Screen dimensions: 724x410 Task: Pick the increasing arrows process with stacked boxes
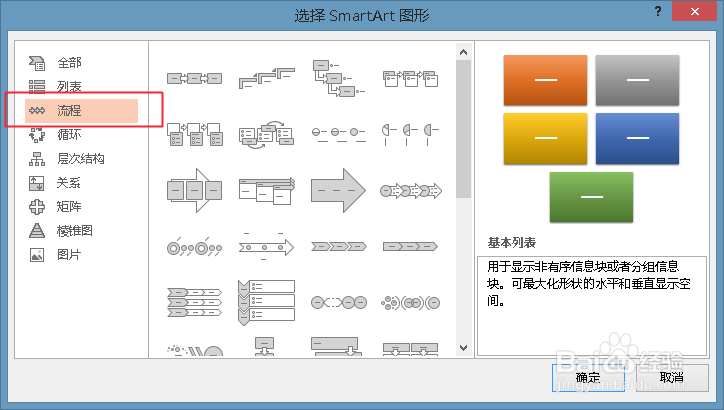(x=266, y=190)
